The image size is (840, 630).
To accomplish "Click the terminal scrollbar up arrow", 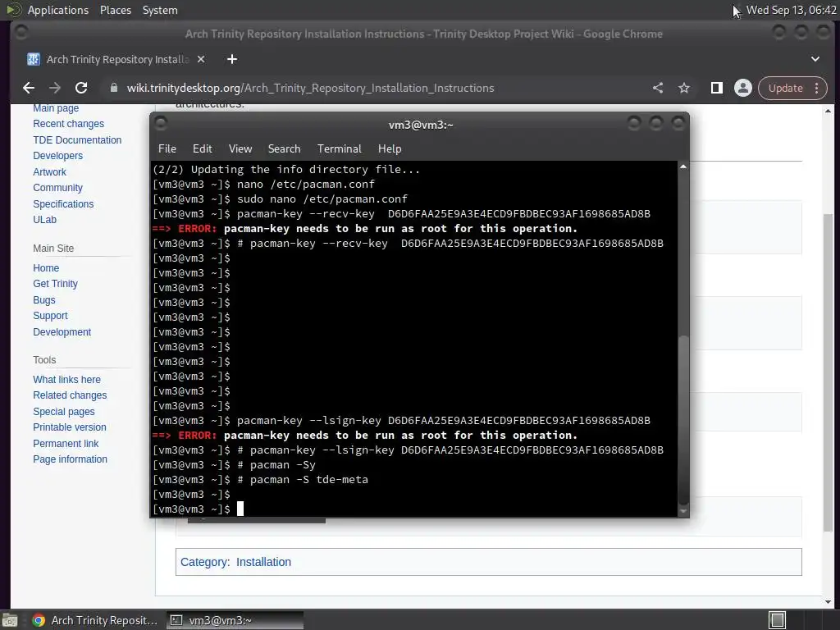I will (x=683, y=167).
